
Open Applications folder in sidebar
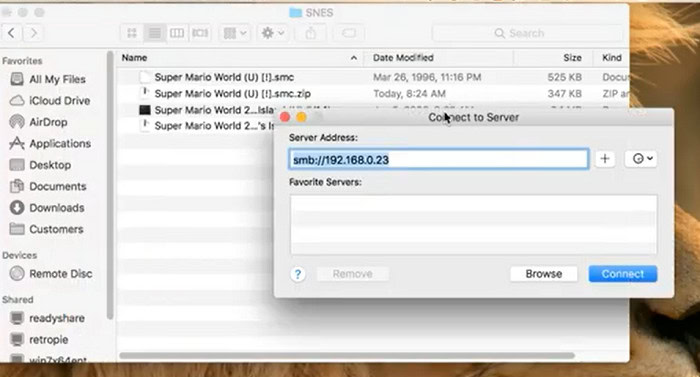60,144
